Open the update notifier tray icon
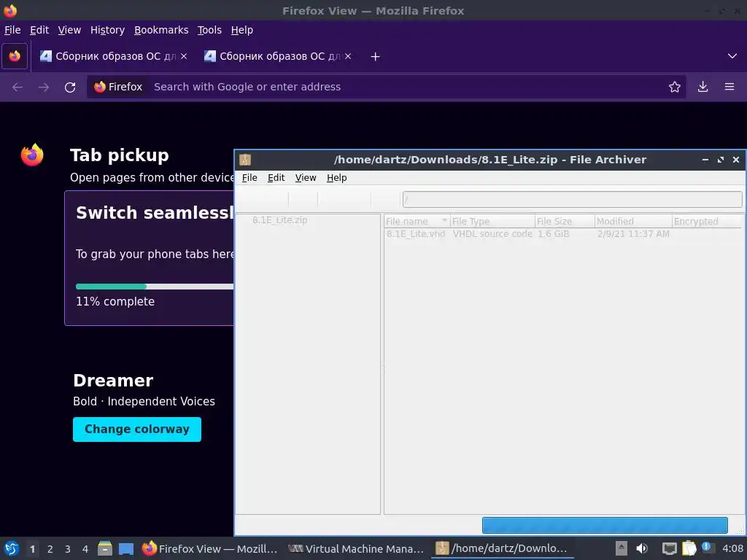This screenshot has width=747, height=560. pos(708,548)
